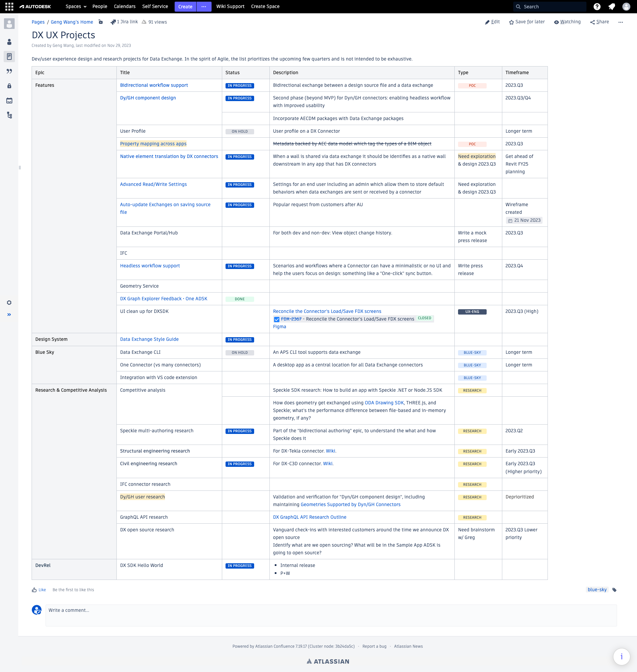
Task: Open the help question mark icon
Action: (x=597, y=6)
